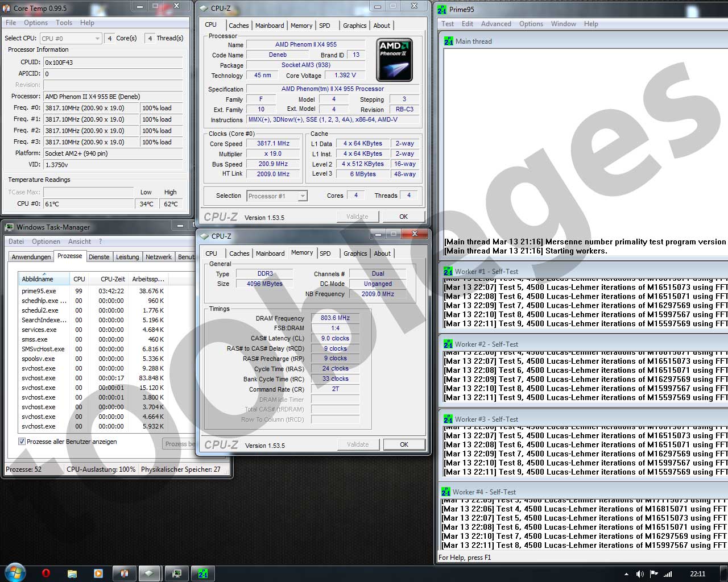Click the taskbar clock showing 22:11
The width and height of the screenshot is (728, 582).
click(x=697, y=574)
